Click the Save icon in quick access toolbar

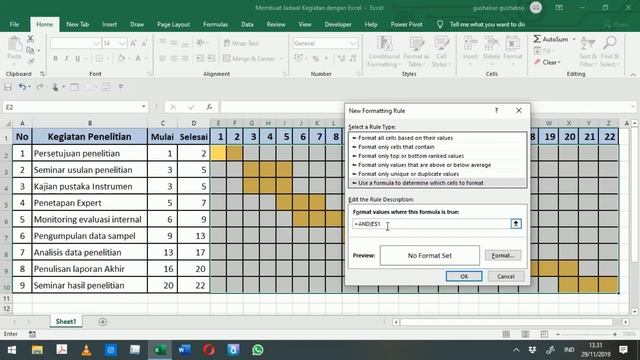(x=8, y=87)
